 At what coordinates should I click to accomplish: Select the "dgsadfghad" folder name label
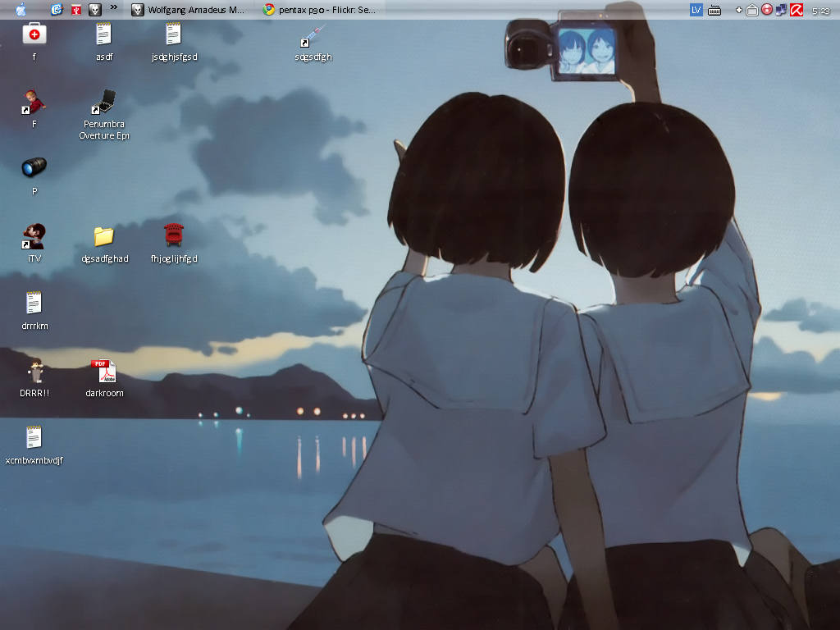pos(105,258)
